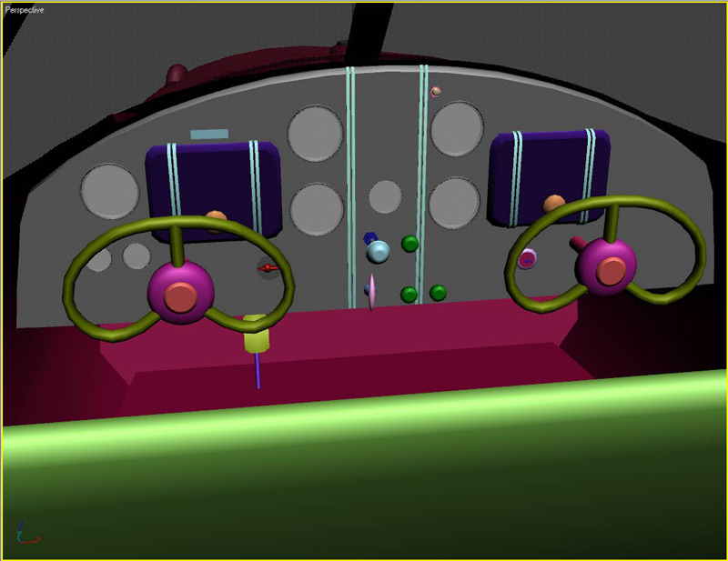Click the light-blue round knob in center console
Viewport: 728px width, 561px height.
click(x=378, y=252)
